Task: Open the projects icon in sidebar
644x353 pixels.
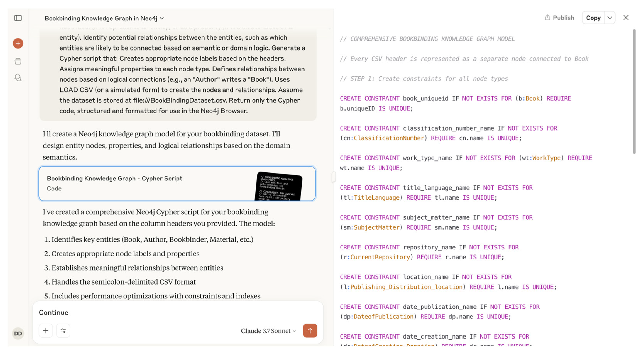Action: click(x=18, y=61)
